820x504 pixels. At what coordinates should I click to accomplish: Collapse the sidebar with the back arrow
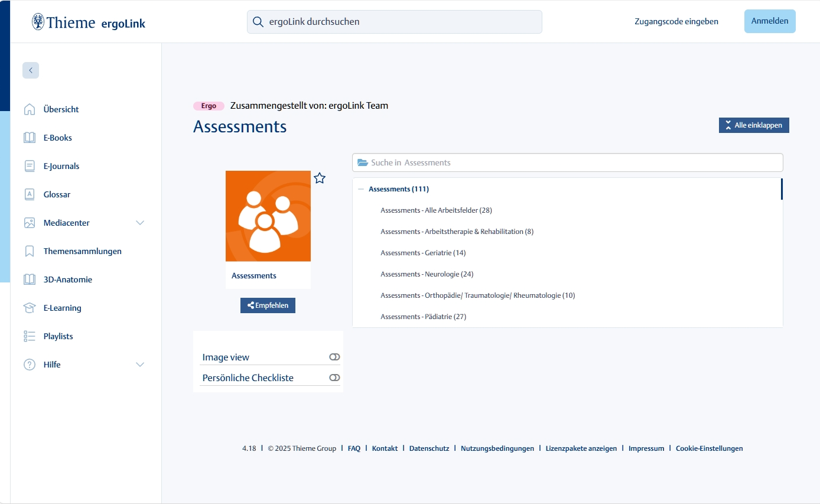point(31,70)
